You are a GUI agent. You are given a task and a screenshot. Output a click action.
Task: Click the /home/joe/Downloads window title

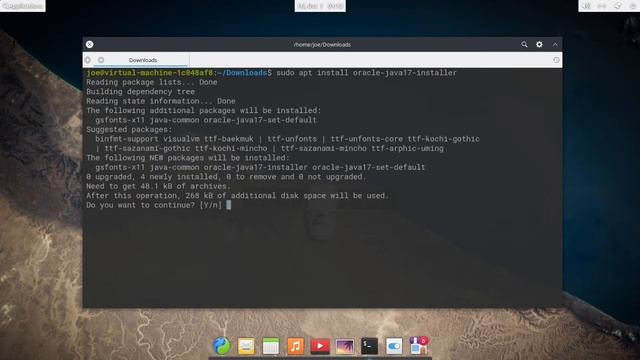322,44
